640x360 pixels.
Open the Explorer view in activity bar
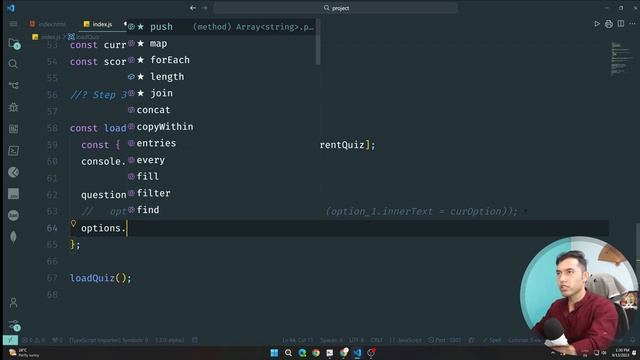coord(13,43)
